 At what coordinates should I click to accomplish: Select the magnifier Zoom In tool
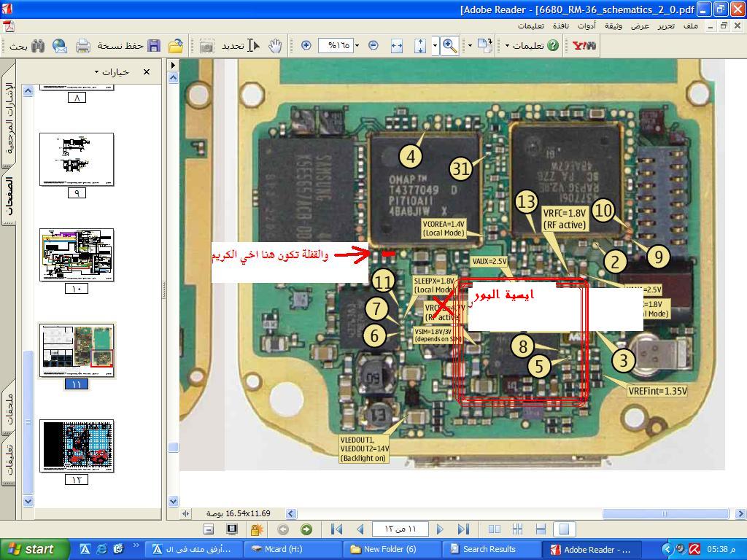coord(449,46)
